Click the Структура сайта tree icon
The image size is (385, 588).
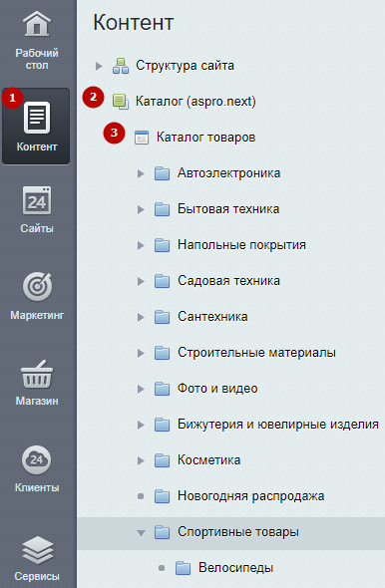pos(121,66)
